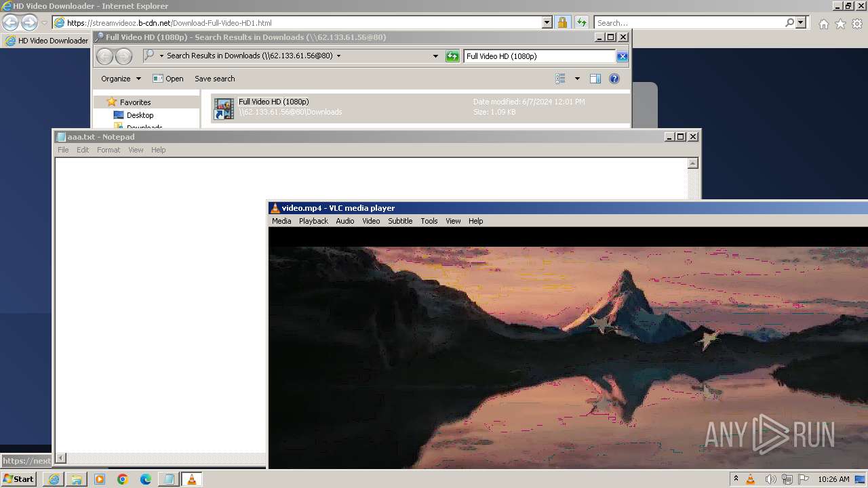The width and height of the screenshot is (868, 488).
Task: Open the VLC Video menu
Action: pyautogui.click(x=371, y=221)
